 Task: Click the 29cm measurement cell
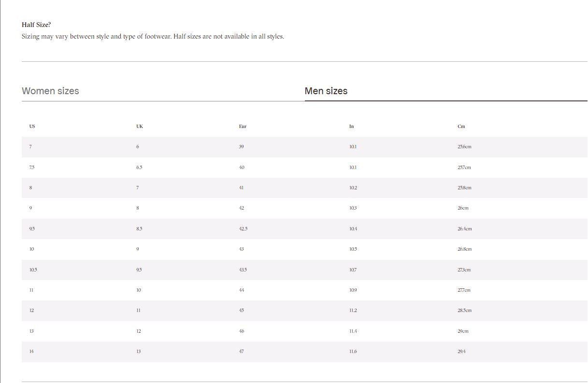[x=463, y=331]
